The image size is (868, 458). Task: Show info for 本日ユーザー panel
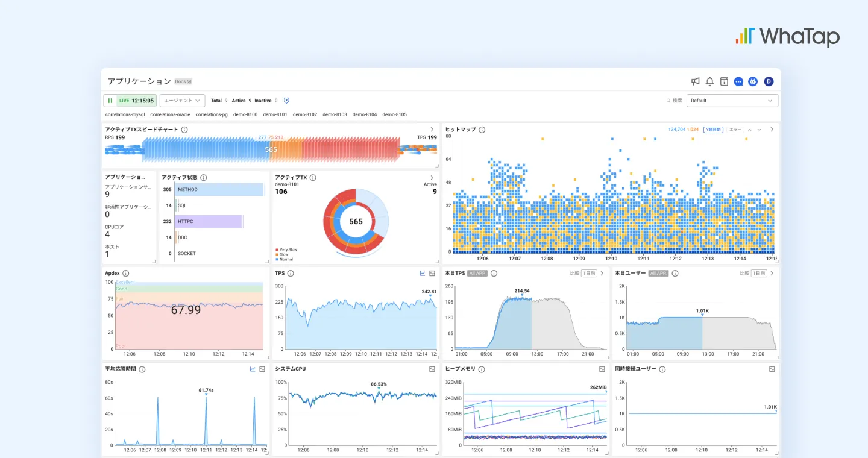point(675,274)
